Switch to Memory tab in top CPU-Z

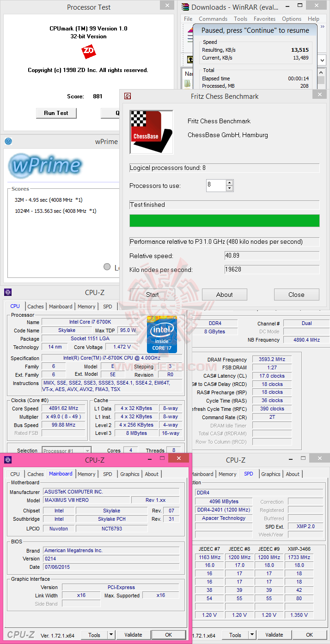coord(86,307)
